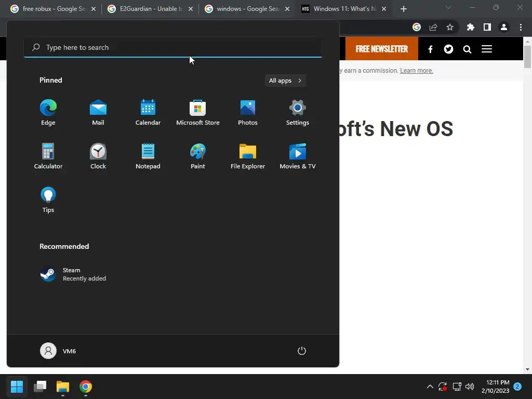
Task: Open File Explorer from the taskbar
Action: pyautogui.click(x=63, y=387)
